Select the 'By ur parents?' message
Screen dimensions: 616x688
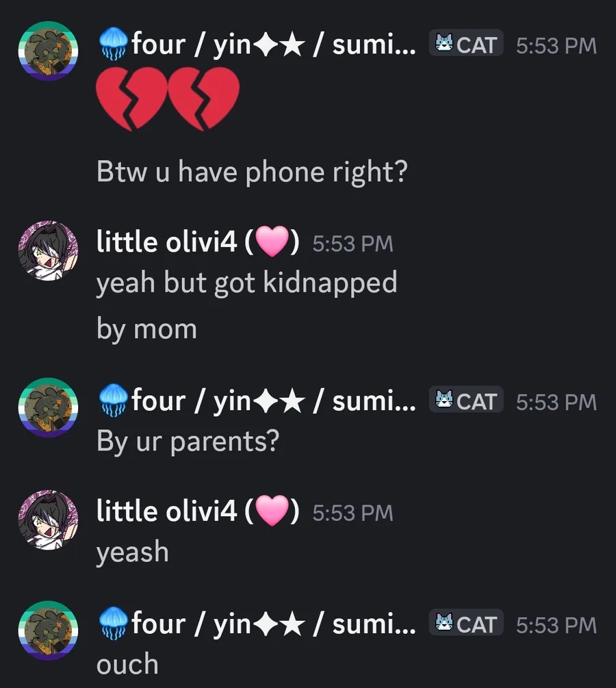188,442
